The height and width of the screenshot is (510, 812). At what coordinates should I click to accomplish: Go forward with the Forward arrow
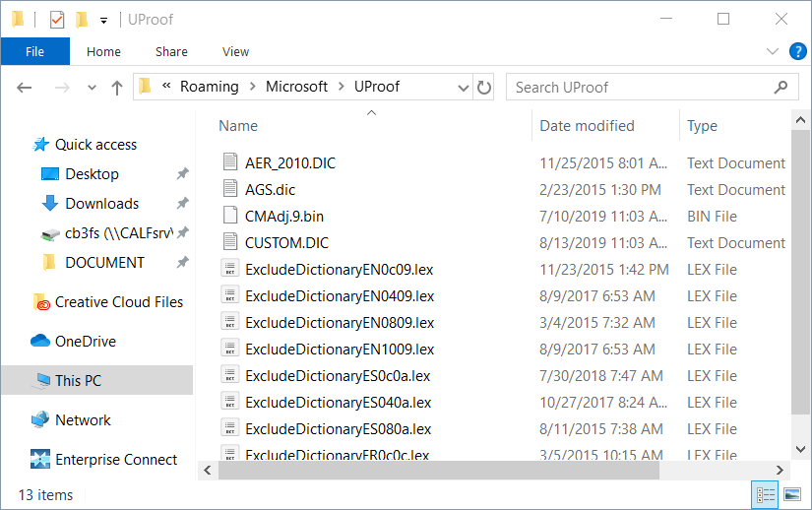pyautogui.click(x=62, y=88)
